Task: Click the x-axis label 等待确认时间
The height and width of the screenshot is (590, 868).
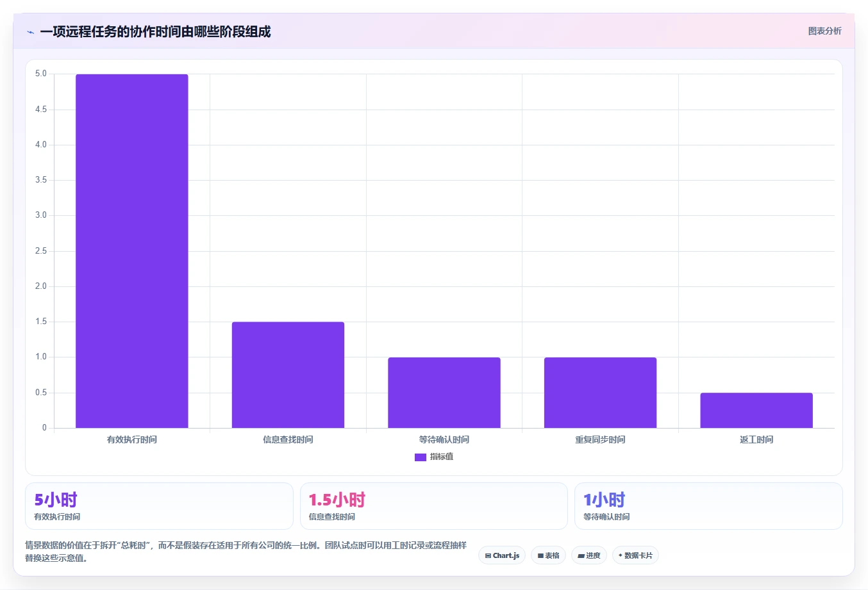Action: tap(444, 439)
